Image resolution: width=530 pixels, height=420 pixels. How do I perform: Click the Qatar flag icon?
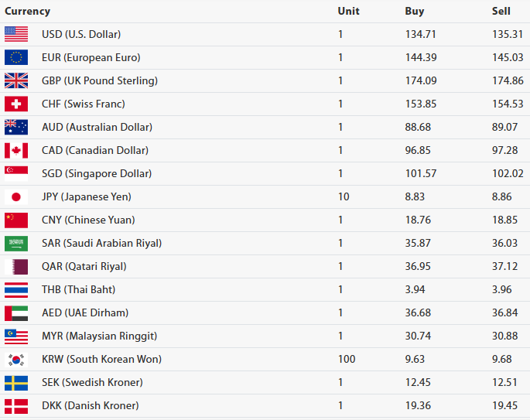(x=16, y=266)
